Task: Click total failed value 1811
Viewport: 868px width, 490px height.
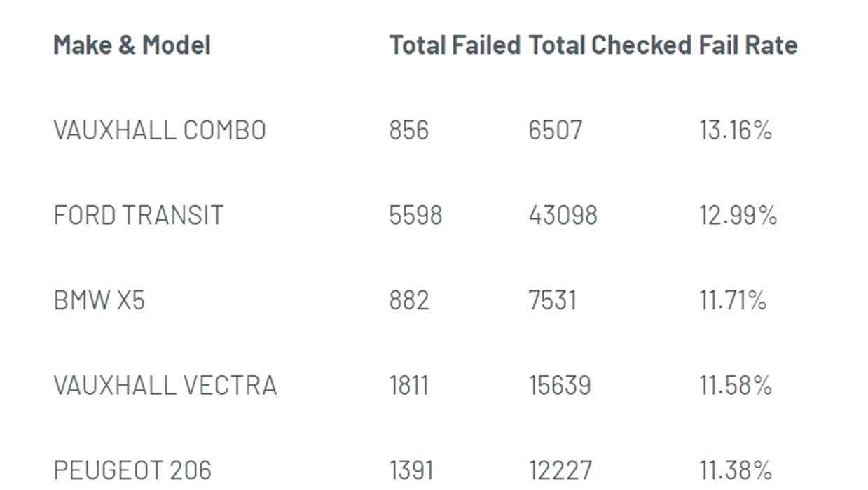Action: point(408,386)
